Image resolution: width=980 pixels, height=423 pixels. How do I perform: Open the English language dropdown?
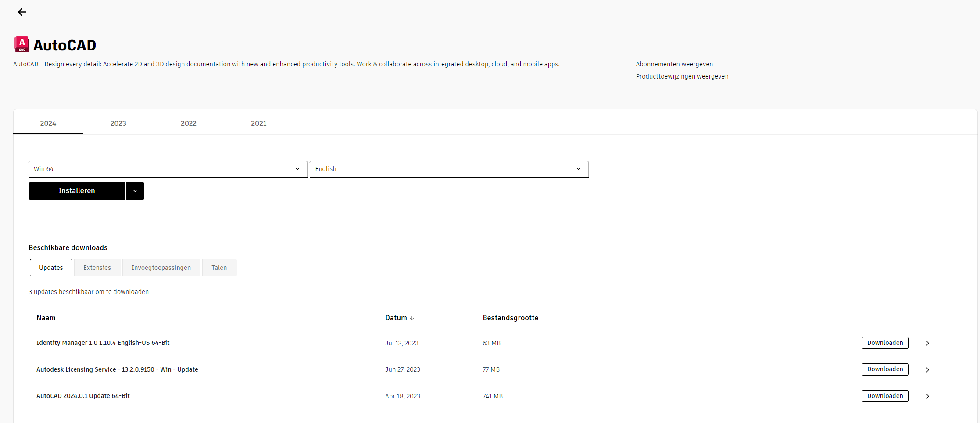pyautogui.click(x=449, y=169)
